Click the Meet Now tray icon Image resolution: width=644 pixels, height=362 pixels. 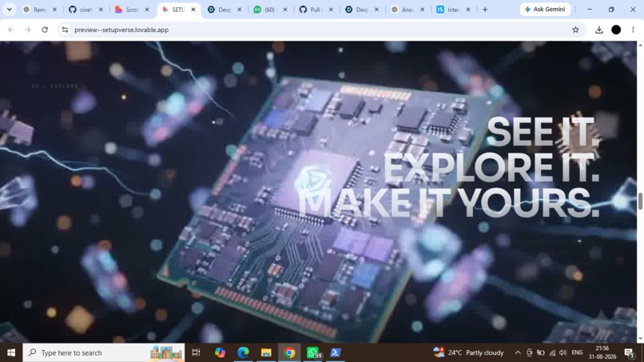pyautogui.click(x=530, y=352)
